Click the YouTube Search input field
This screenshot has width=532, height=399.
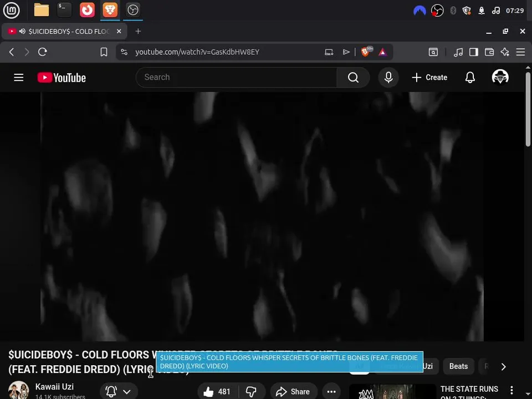pyautogui.click(x=236, y=78)
